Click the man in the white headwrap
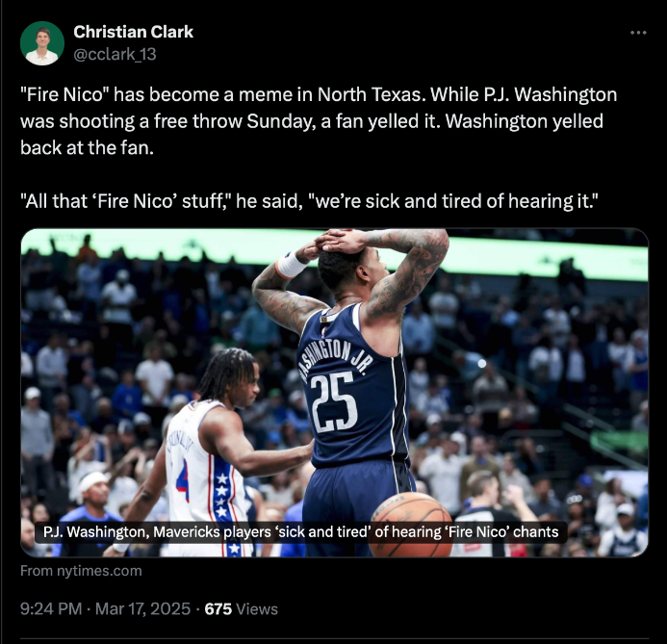Screen dimensions: 667x644 (91, 498)
